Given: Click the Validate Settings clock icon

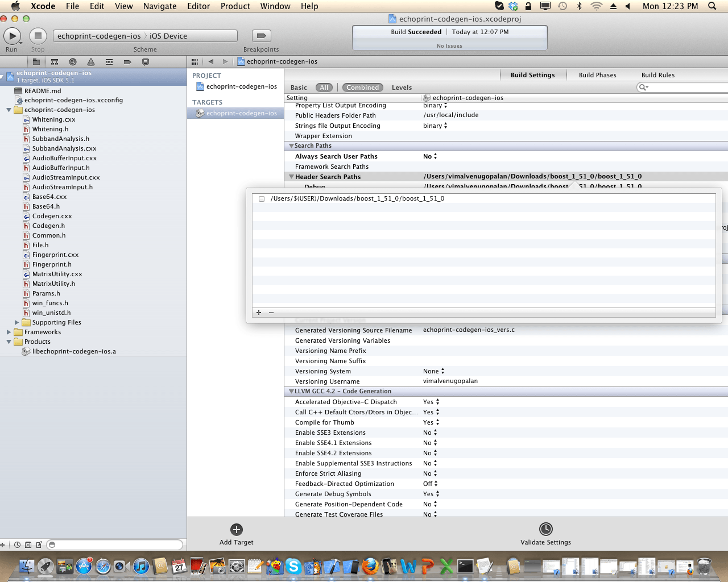Looking at the screenshot, I should pyautogui.click(x=545, y=529).
